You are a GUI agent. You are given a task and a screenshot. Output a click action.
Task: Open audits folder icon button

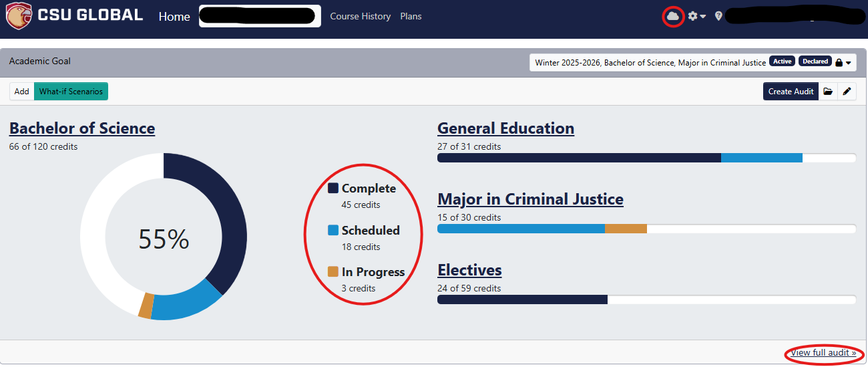(828, 92)
